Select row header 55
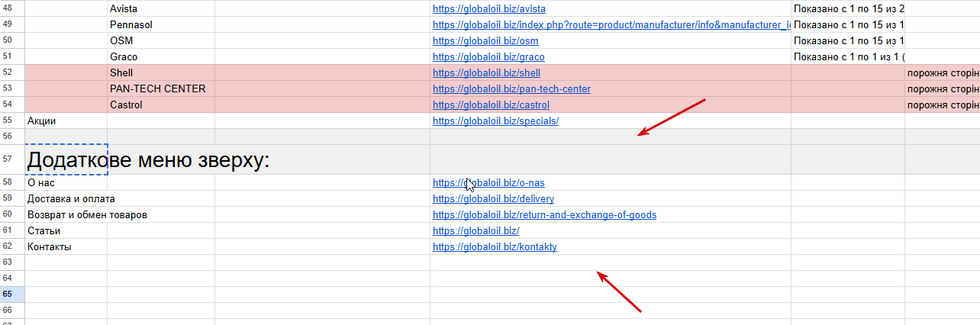 (12, 121)
